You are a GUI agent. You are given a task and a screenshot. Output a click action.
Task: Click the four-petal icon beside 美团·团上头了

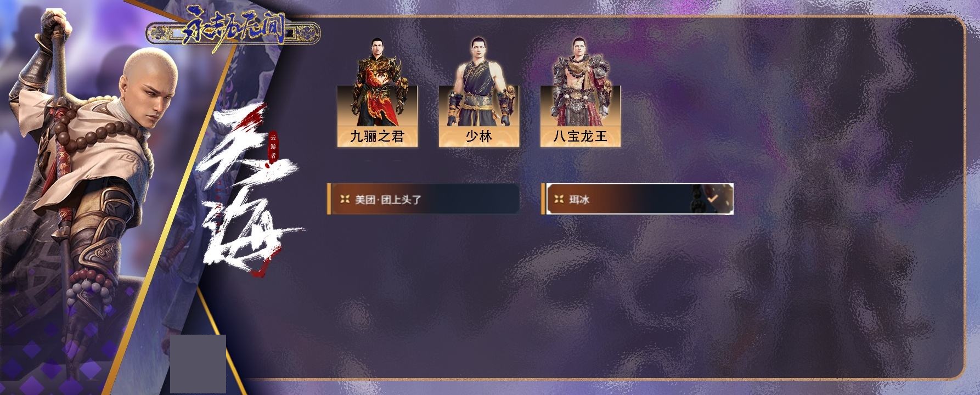345,199
